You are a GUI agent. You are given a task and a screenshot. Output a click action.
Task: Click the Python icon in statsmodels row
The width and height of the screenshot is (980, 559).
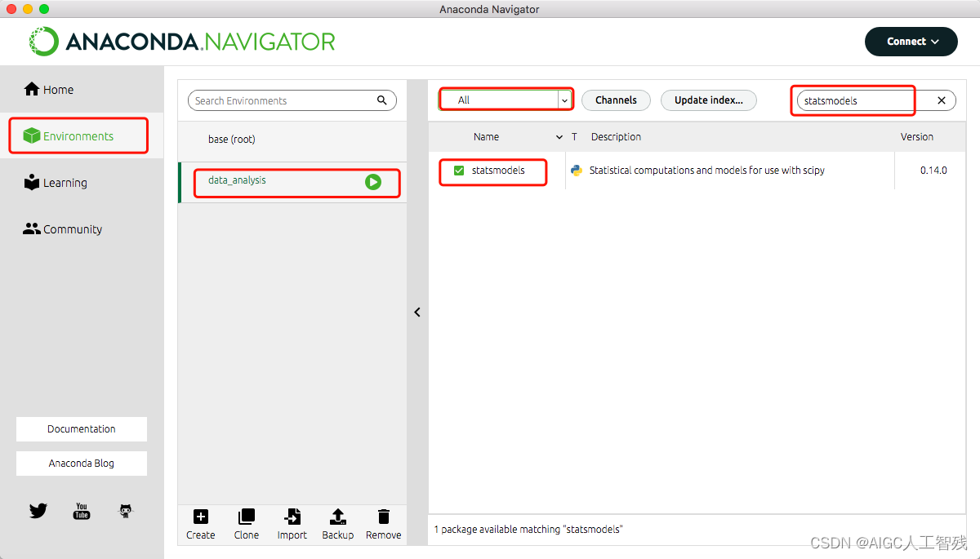pos(577,171)
